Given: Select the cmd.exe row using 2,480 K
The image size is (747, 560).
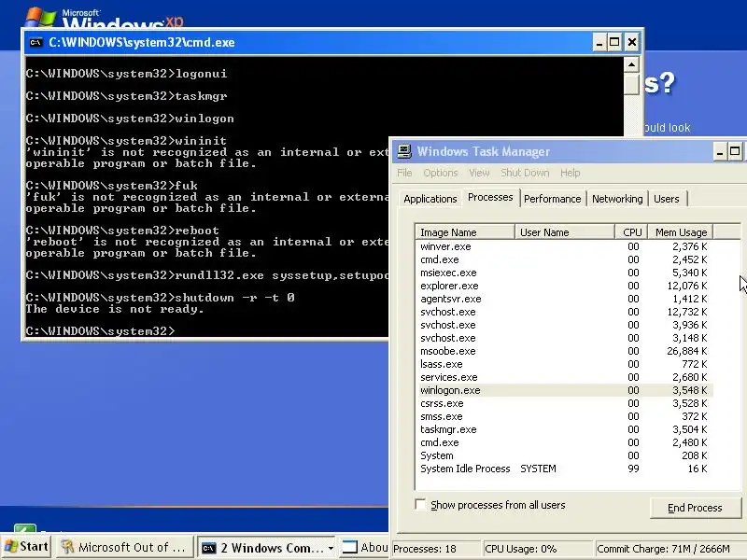Looking at the screenshot, I should pyautogui.click(x=564, y=442).
